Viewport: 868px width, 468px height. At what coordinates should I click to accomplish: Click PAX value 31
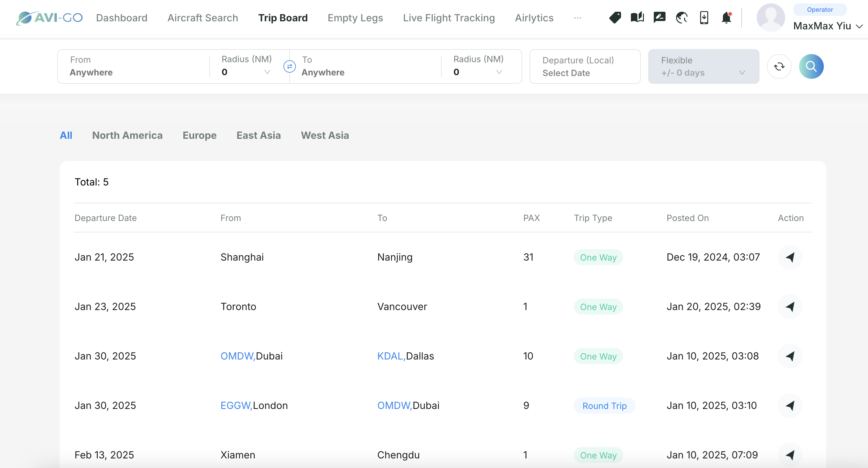pyautogui.click(x=528, y=257)
